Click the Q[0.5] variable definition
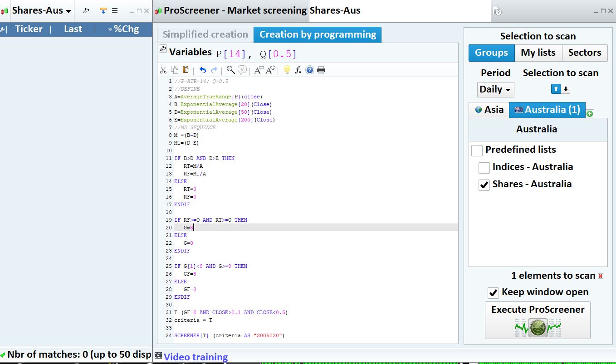The image size is (616, 364). pos(278,54)
